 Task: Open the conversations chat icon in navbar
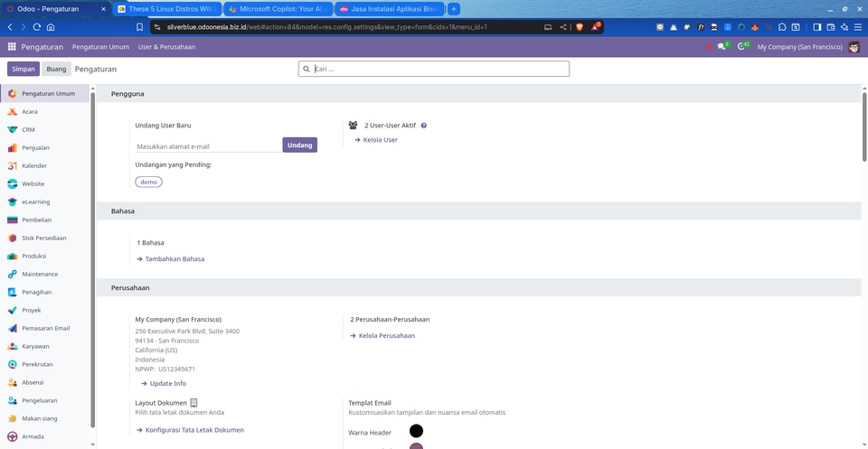pyautogui.click(x=722, y=46)
